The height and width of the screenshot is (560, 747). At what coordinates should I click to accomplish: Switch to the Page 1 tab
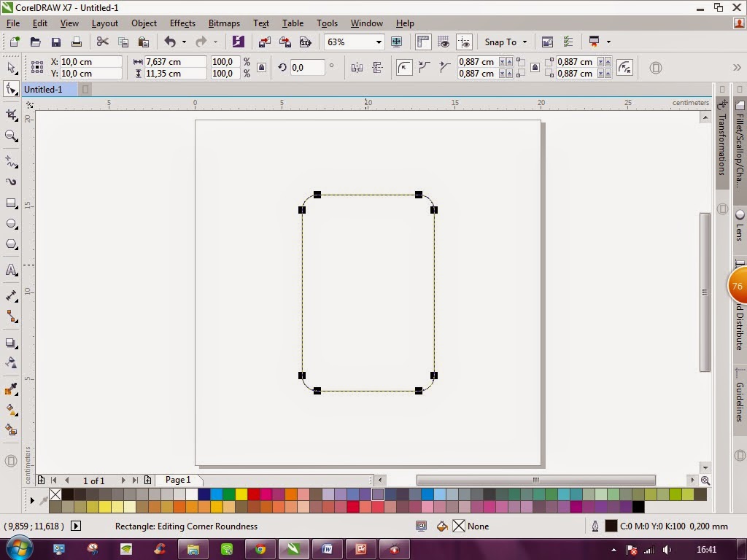[x=178, y=480]
